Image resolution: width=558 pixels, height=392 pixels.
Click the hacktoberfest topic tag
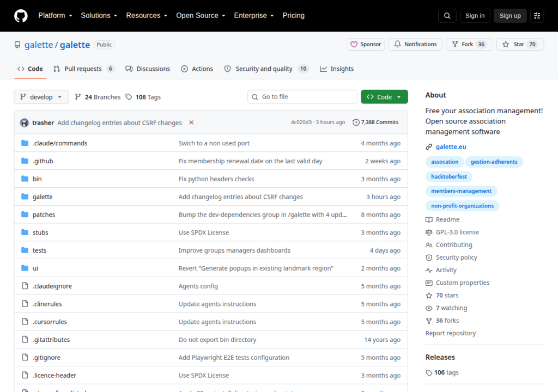coord(449,176)
